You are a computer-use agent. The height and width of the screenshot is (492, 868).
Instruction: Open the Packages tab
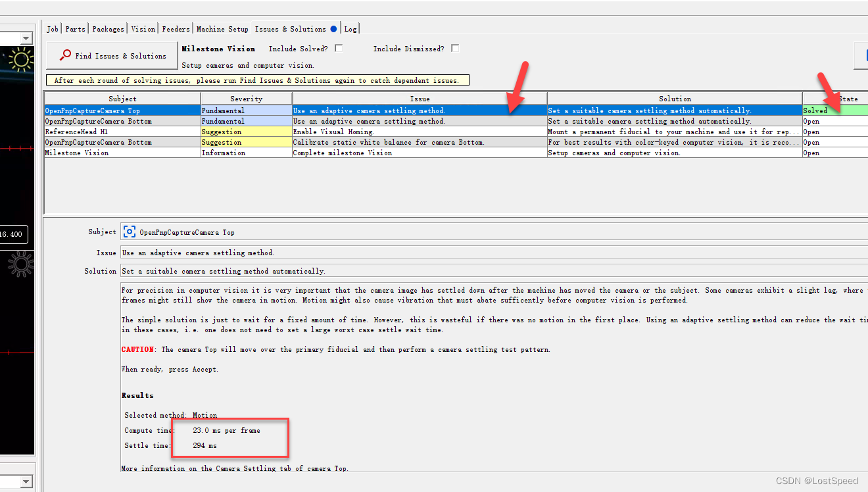(108, 29)
